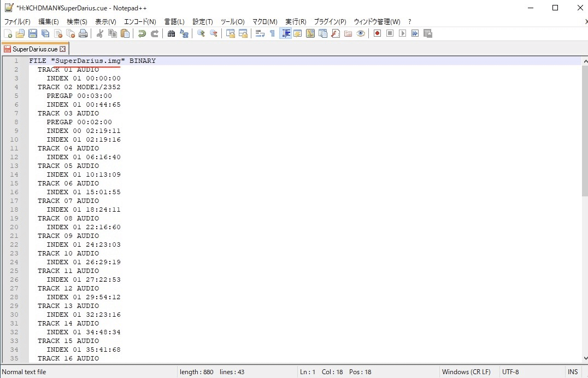Open the 表示(V) menu
Screen dimensions: 588x378
click(105, 22)
